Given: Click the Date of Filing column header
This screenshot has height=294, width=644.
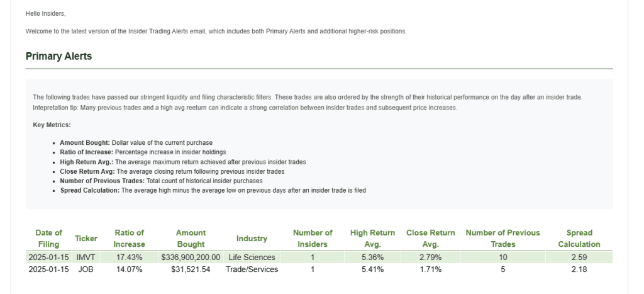Looking at the screenshot, I should click(48, 239).
